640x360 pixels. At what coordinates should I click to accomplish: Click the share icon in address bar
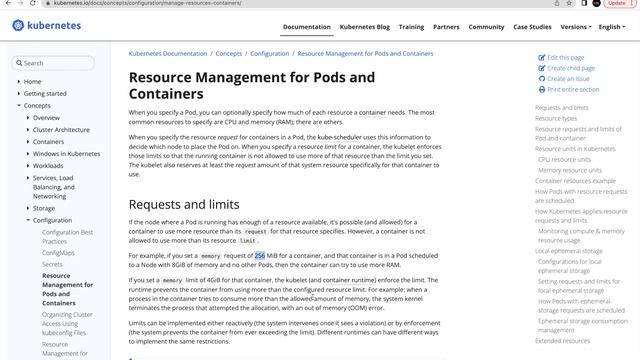(557, 3)
